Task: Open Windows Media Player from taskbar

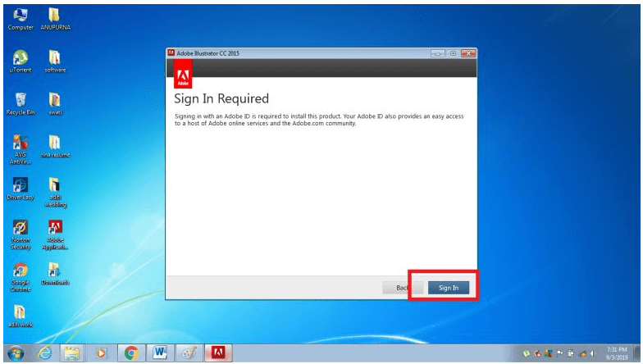Action: (103, 353)
